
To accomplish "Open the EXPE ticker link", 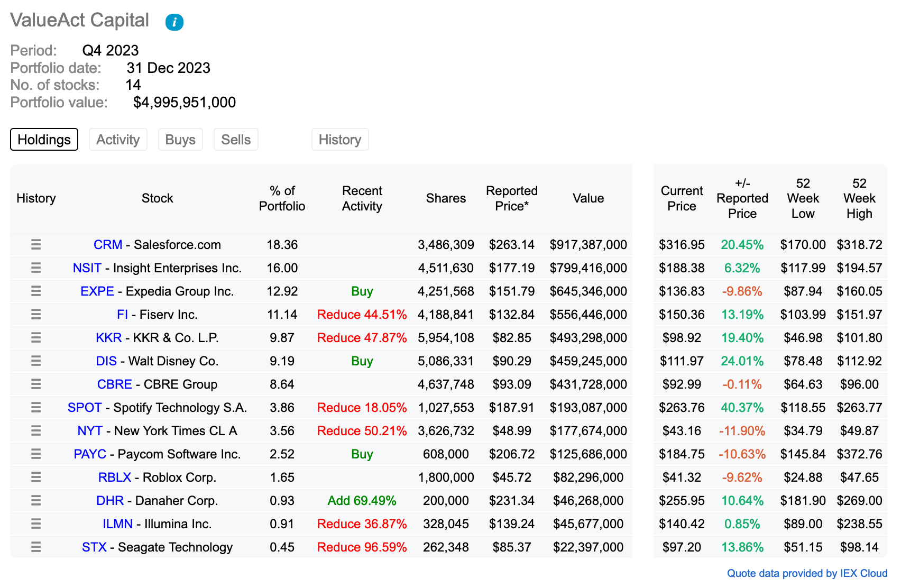I will click(x=97, y=291).
